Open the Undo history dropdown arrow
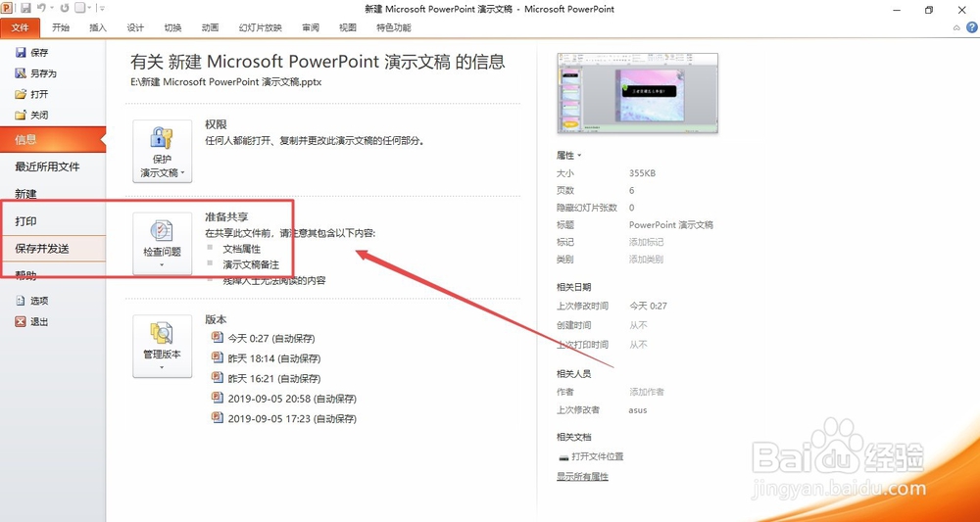 coord(51,9)
